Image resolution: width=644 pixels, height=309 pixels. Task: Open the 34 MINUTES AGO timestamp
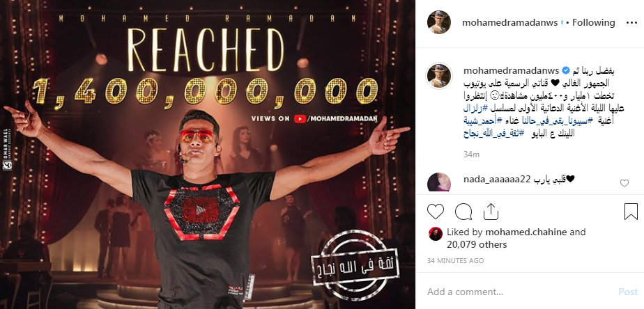(x=455, y=260)
